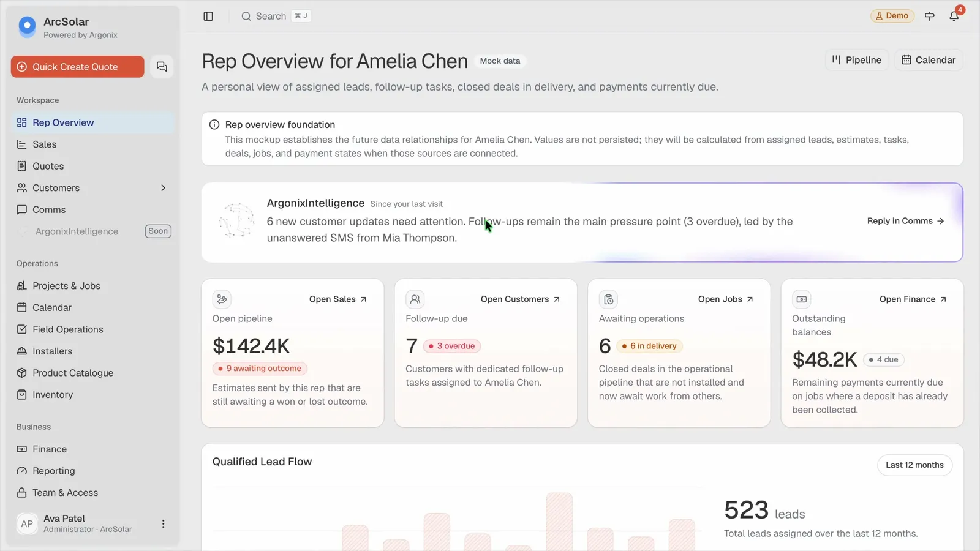Click the Outstanding balances card icon
The image size is (980, 551).
(x=802, y=299)
